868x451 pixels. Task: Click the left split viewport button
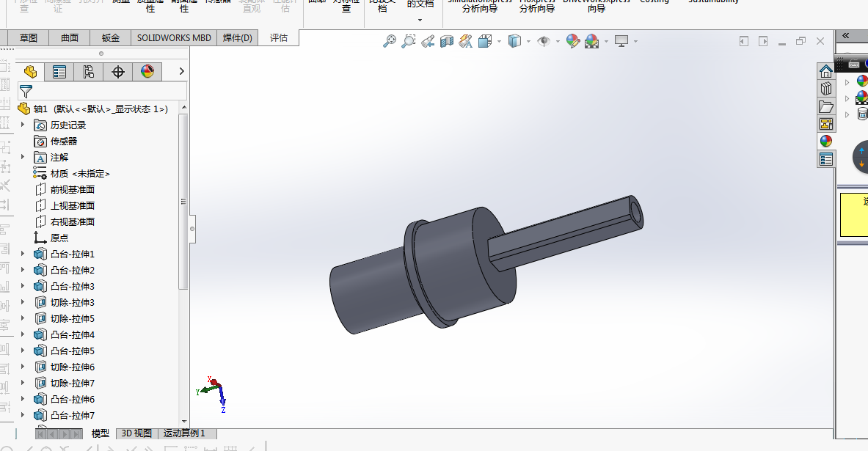pos(743,42)
